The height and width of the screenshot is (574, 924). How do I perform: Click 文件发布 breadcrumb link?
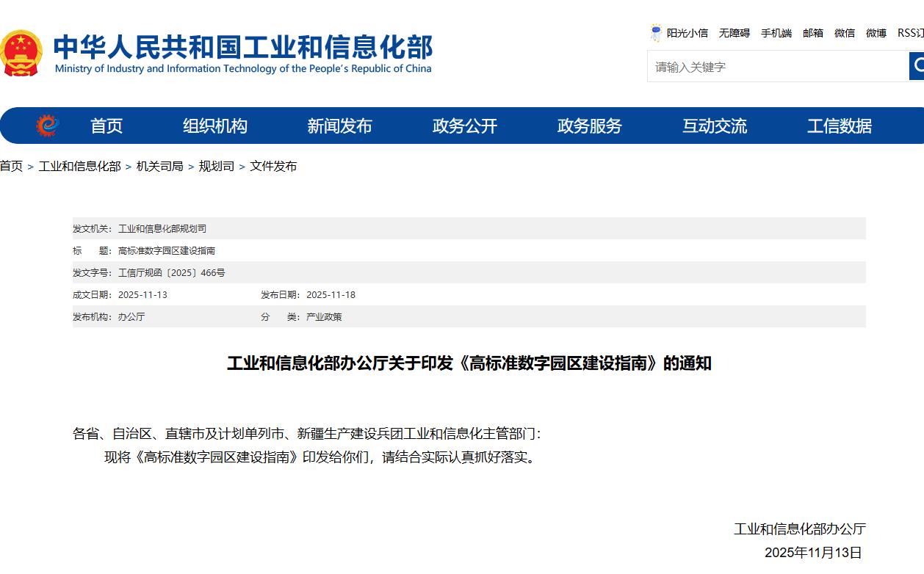coord(273,167)
